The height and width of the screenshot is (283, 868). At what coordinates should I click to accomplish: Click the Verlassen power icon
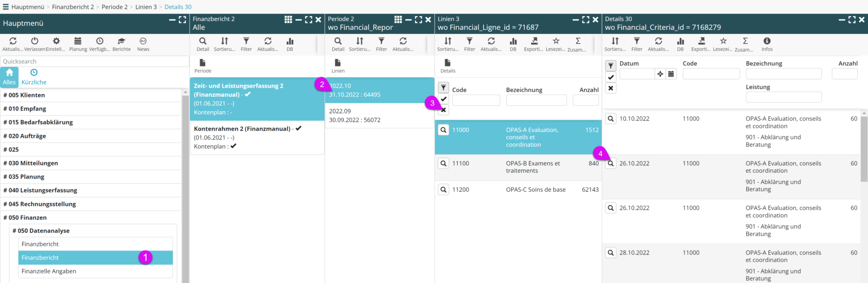click(35, 41)
